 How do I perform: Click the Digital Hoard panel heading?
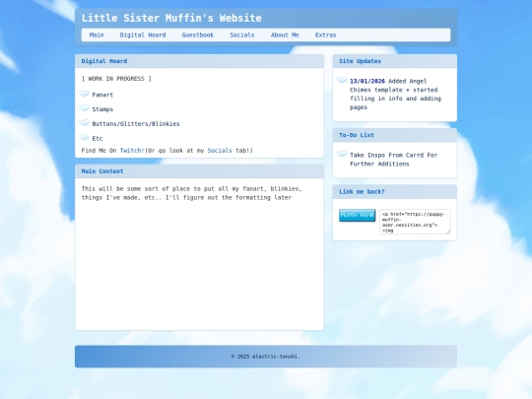[104, 61]
